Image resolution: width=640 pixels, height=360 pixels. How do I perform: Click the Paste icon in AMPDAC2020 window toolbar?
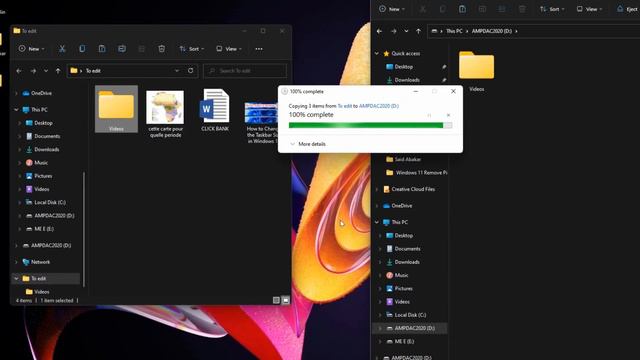(x=462, y=9)
